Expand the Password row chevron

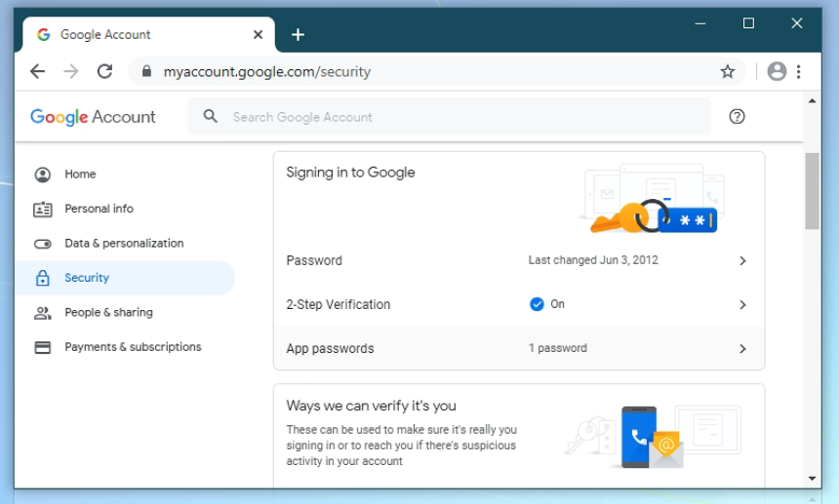742,261
